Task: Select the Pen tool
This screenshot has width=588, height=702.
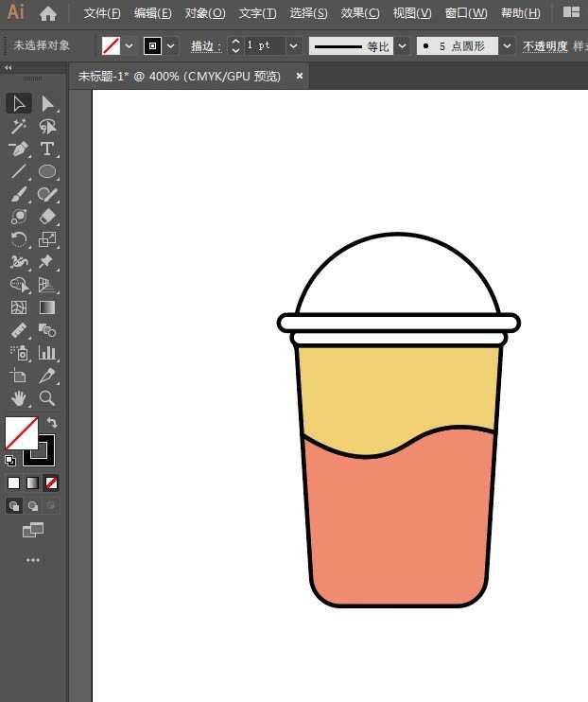Action: (18, 149)
